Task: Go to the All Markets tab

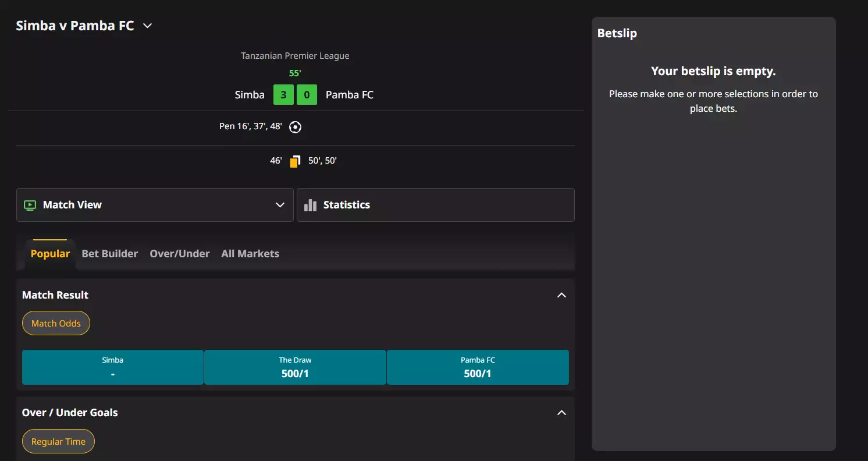Action: coord(250,254)
